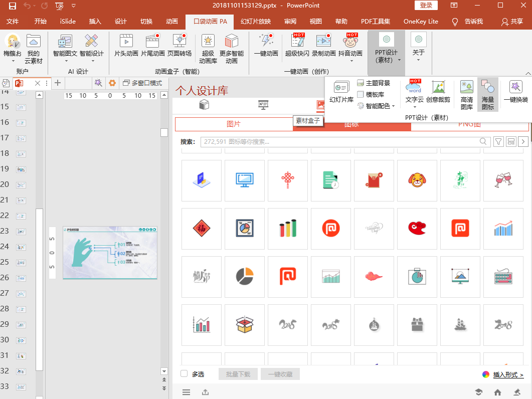Viewport: 532px width, 399px height.
Task: Click the 一键收藏 button
Action: click(280, 374)
